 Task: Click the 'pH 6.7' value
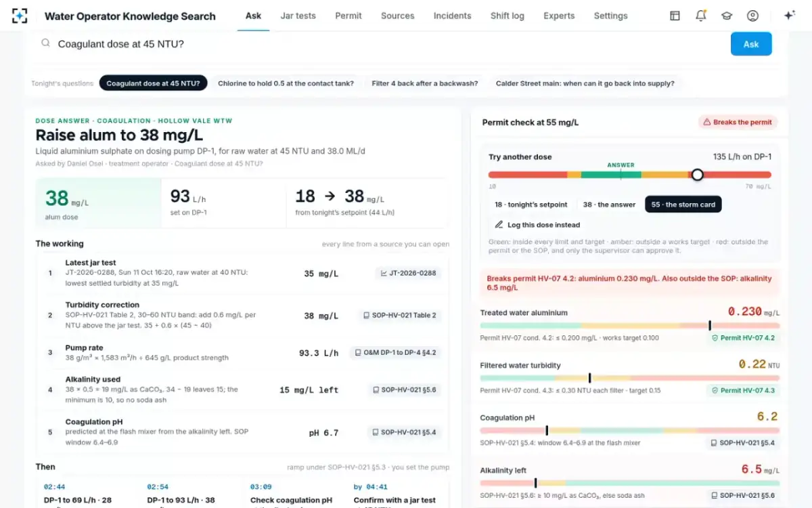pyautogui.click(x=324, y=433)
